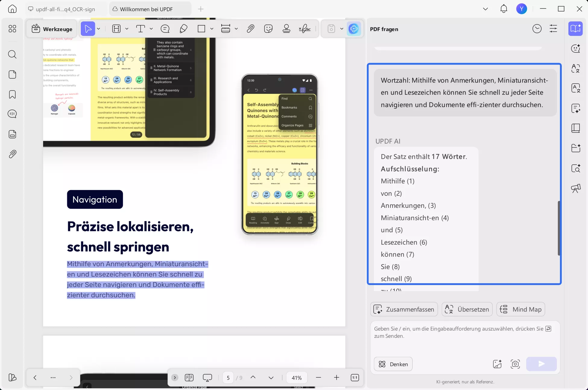Open search in left sidebar
Image resolution: width=588 pixels, height=390 pixels.
click(x=12, y=54)
